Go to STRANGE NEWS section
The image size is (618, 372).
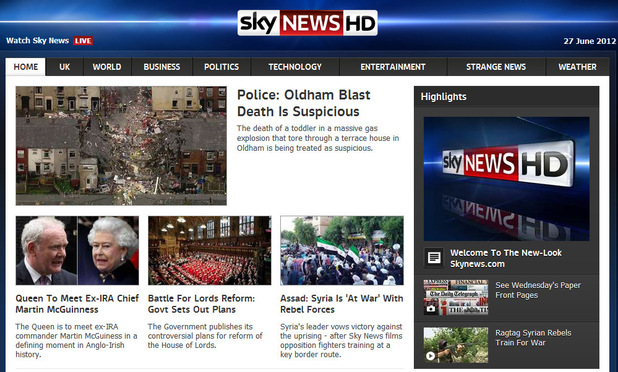(x=496, y=67)
